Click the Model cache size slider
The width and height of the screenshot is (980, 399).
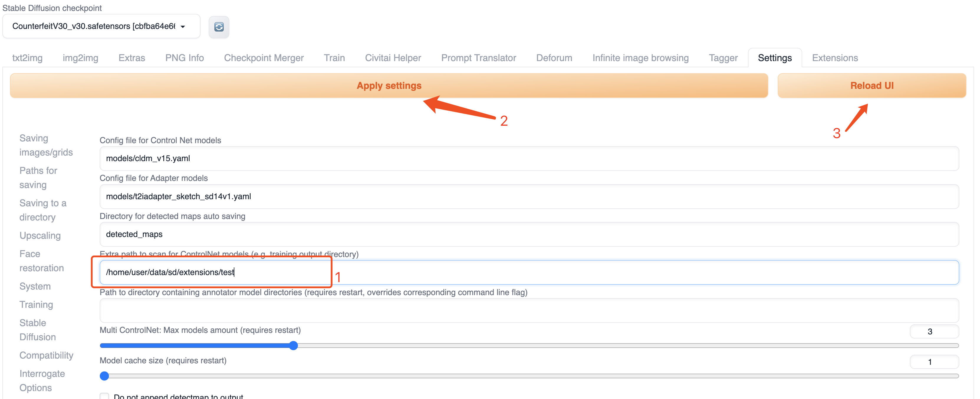(529, 376)
